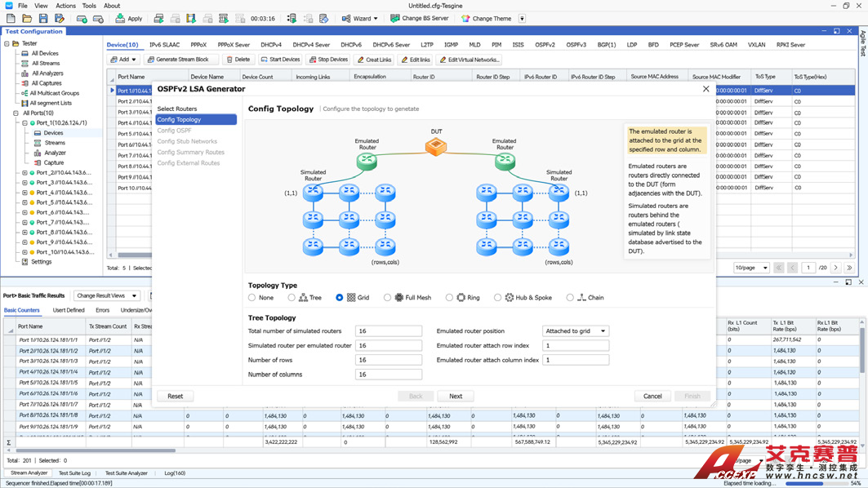Click the DUT switch icon in diagram
This screenshot has width=868, height=488.
(436, 147)
